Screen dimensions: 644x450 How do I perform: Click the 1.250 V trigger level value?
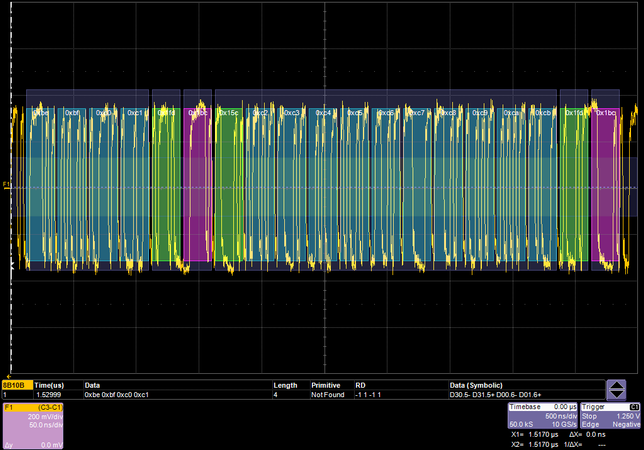coord(628,416)
